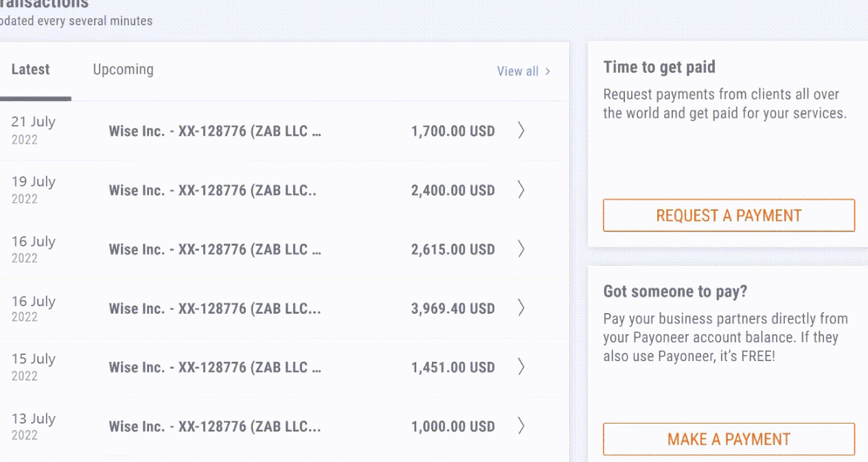This screenshot has width=868, height=462.
Task: Switch to the Upcoming tab
Action: 124,69
